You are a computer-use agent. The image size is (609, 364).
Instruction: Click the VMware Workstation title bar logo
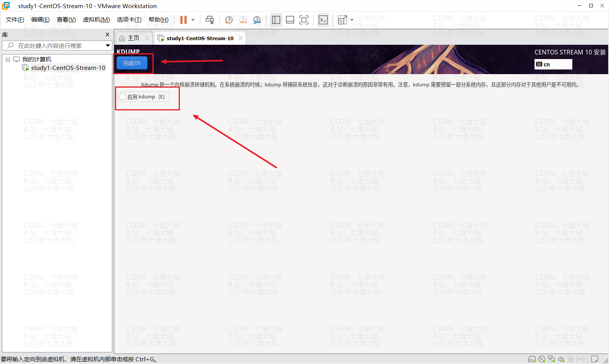point(6,5)
